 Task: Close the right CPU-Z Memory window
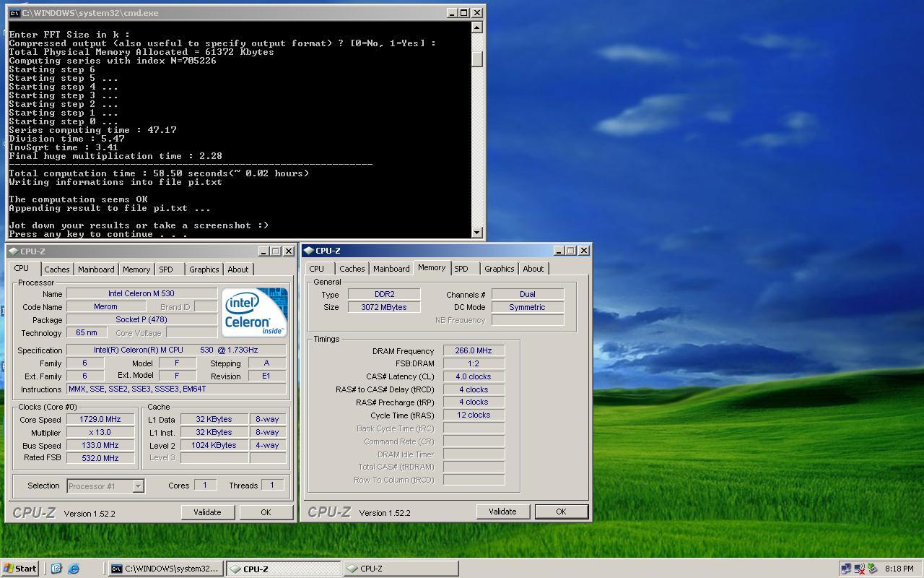584,251
